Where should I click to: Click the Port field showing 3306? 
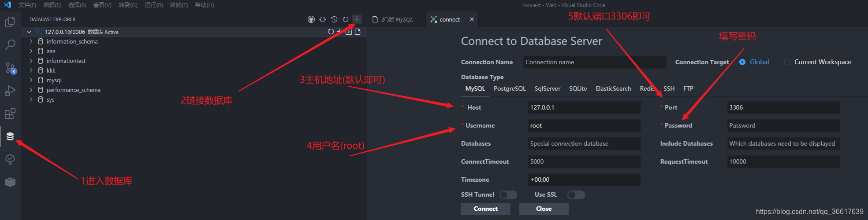(x=783, y=107)
